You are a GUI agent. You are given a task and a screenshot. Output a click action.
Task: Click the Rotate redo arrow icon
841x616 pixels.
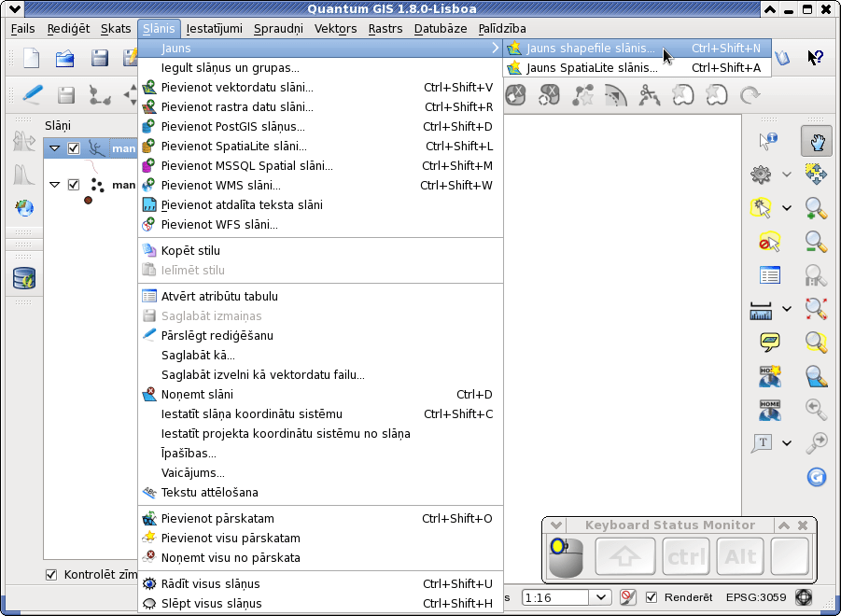click(x=750, y=95)
